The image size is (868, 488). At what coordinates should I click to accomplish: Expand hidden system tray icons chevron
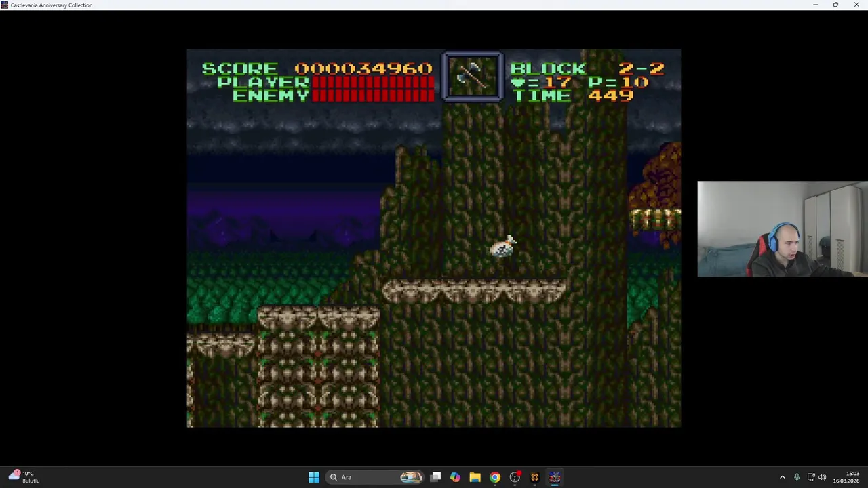pyautogui.click(x=782, y=477)
